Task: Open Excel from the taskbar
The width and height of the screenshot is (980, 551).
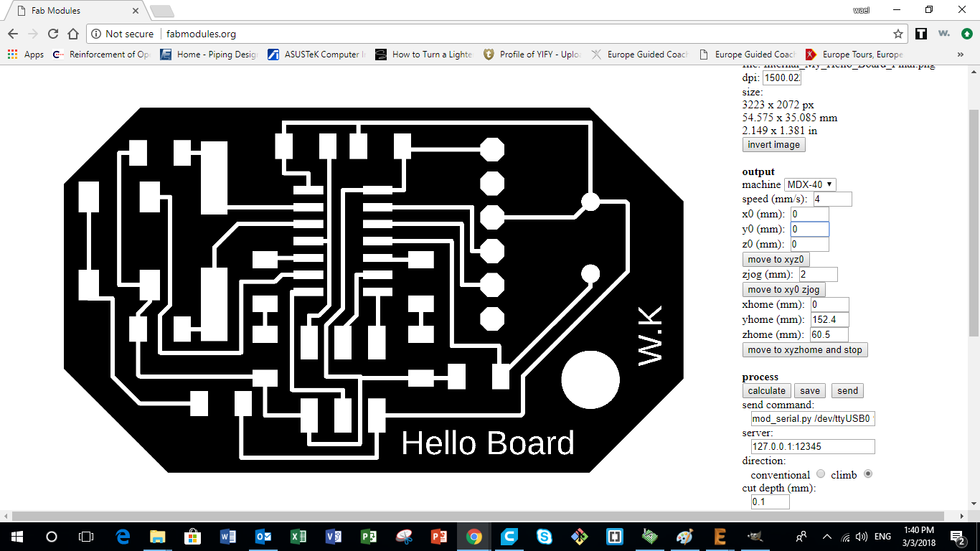Action: click(298, 536)
